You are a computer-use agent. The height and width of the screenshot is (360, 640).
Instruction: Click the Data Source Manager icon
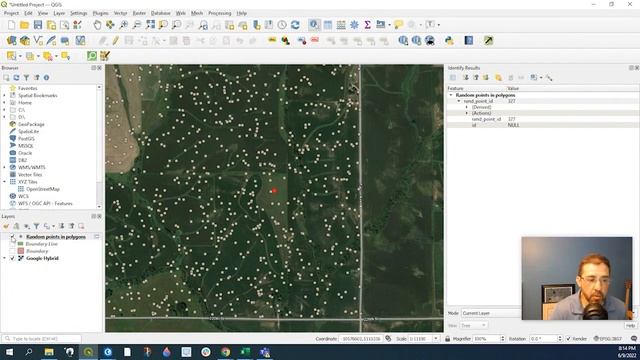11,40
